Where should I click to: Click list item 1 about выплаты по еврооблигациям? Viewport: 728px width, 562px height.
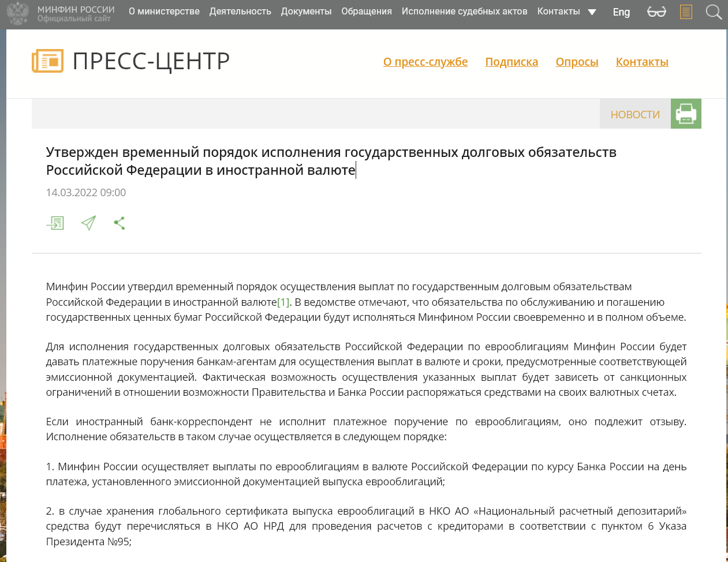366,474
